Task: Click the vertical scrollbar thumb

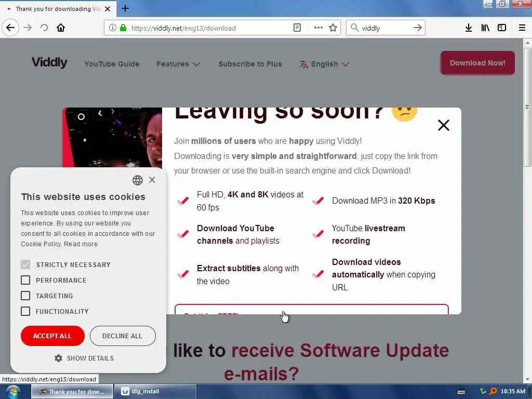Action: coord(527,107)
